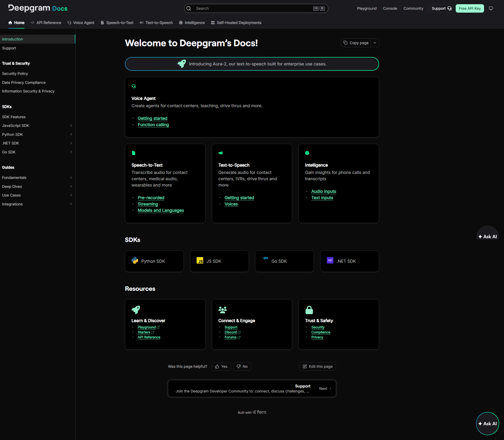The width and height of the screenshot is (504, 440).
Task: Expand Fundamentals guide section
Action: click(71, 178)
